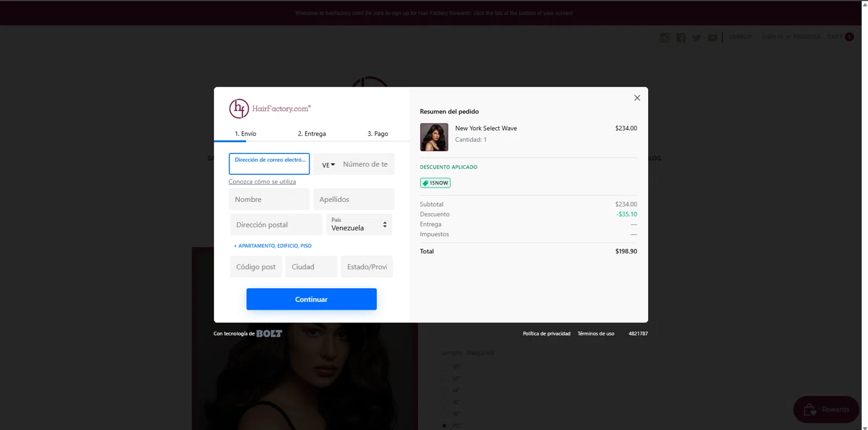Select the 20" length radio button
The height and width of the screenshot is (430, 868).
[444, 425]
